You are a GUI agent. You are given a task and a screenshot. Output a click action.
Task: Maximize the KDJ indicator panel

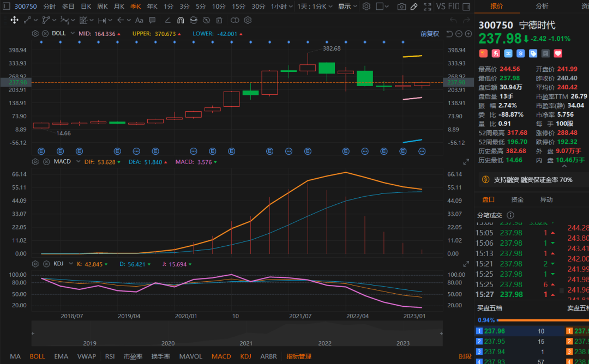466,263
